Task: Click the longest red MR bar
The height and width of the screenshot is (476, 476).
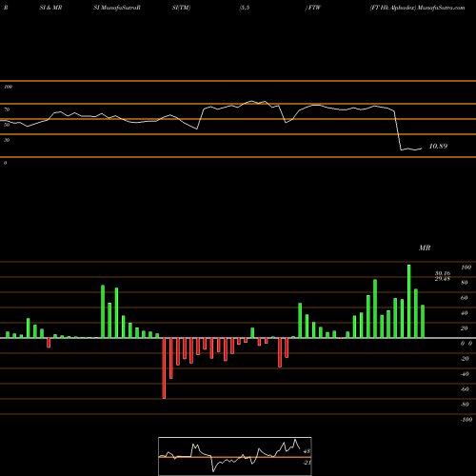Action: click(164, 368)
